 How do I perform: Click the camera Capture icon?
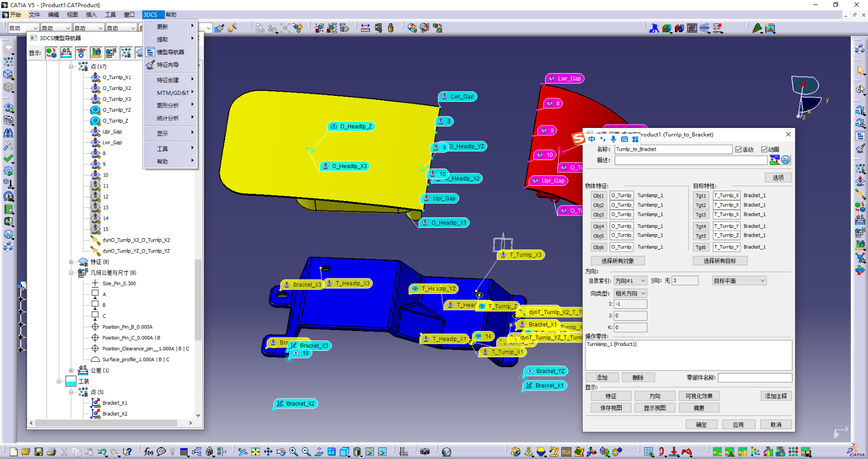point(425,452)
